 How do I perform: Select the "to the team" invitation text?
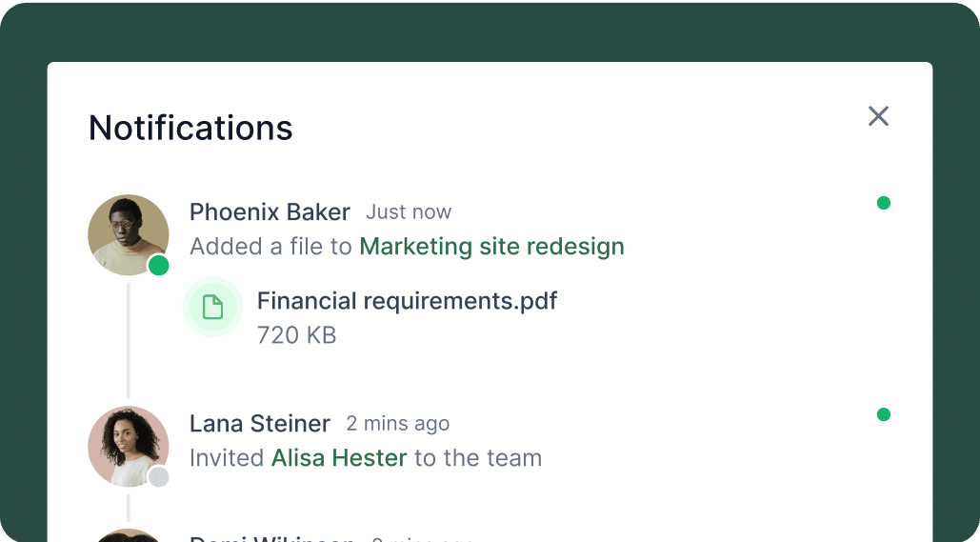click(x=478, y=457)
